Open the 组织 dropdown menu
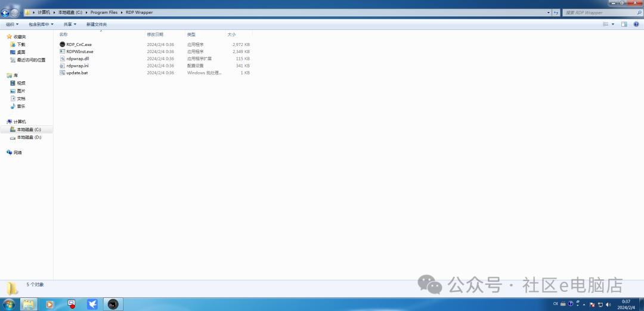This screenshot has height=311, width=644. coord(12,24)
